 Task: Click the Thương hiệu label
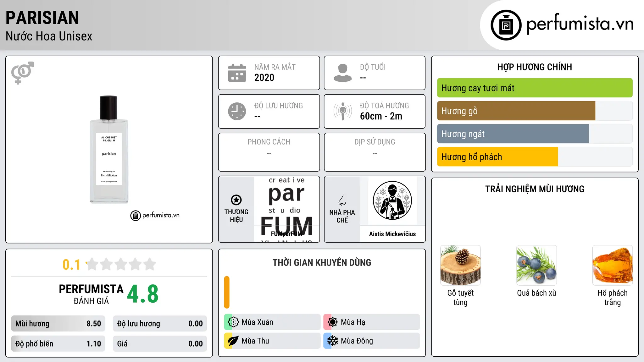(x=236, y=216)
